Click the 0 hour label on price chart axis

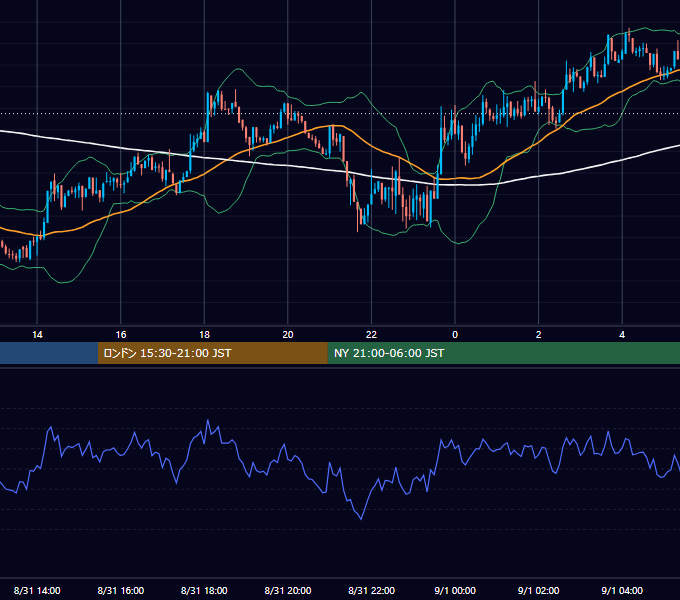[455, 335]
